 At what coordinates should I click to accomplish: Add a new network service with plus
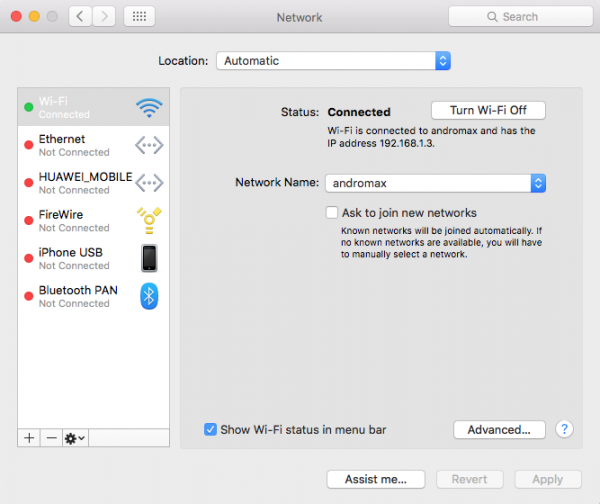point(29,438)
